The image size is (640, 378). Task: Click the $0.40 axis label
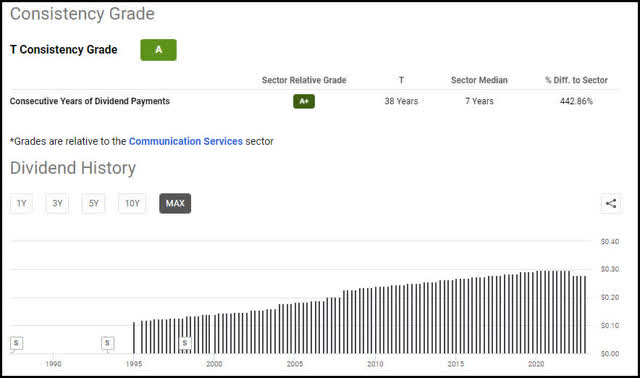[610, 242]
